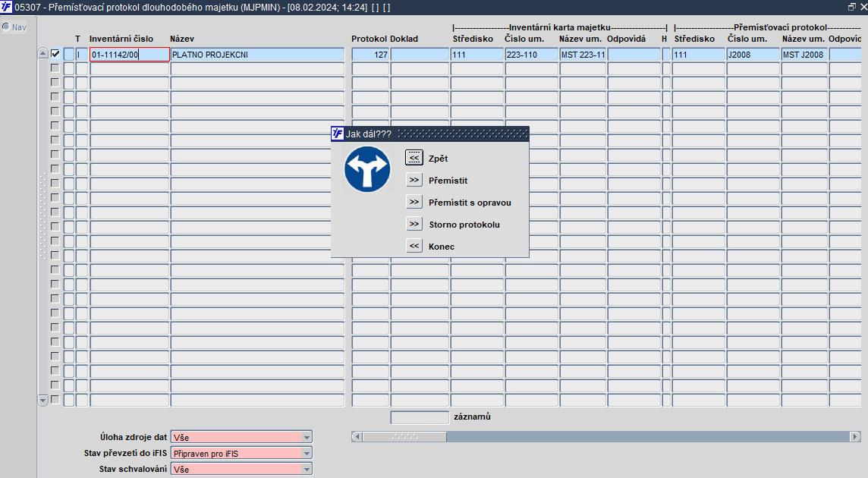Click the >> icon for Storno protokolu

point(414,224)
